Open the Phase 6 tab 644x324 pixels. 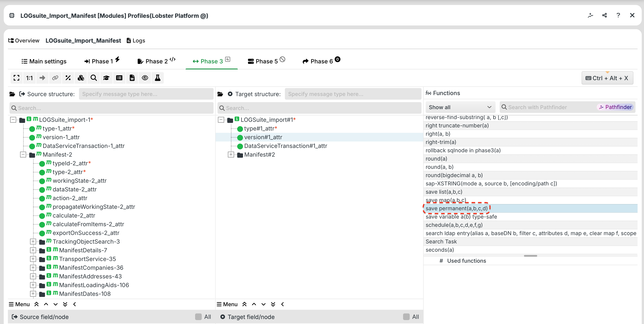point(322,61)
